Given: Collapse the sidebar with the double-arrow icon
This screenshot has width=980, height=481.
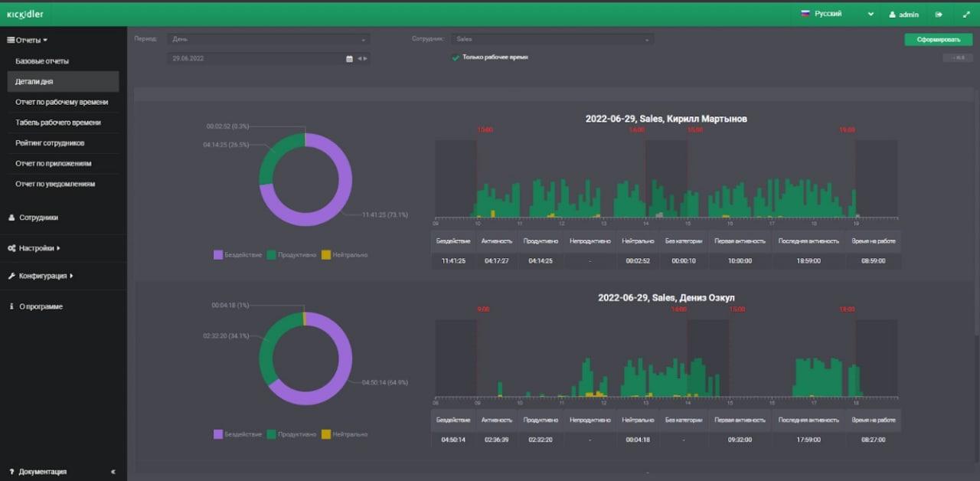Looking at the screenshot, I should [113, 472].
